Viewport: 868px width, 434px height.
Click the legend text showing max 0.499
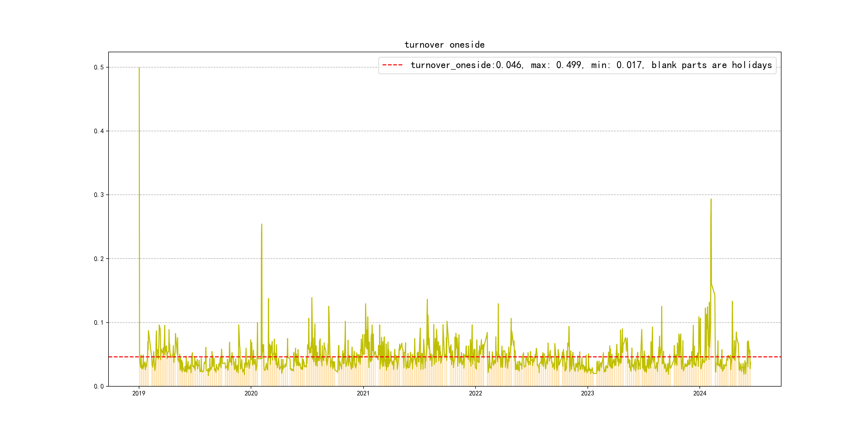pos(556,65)
